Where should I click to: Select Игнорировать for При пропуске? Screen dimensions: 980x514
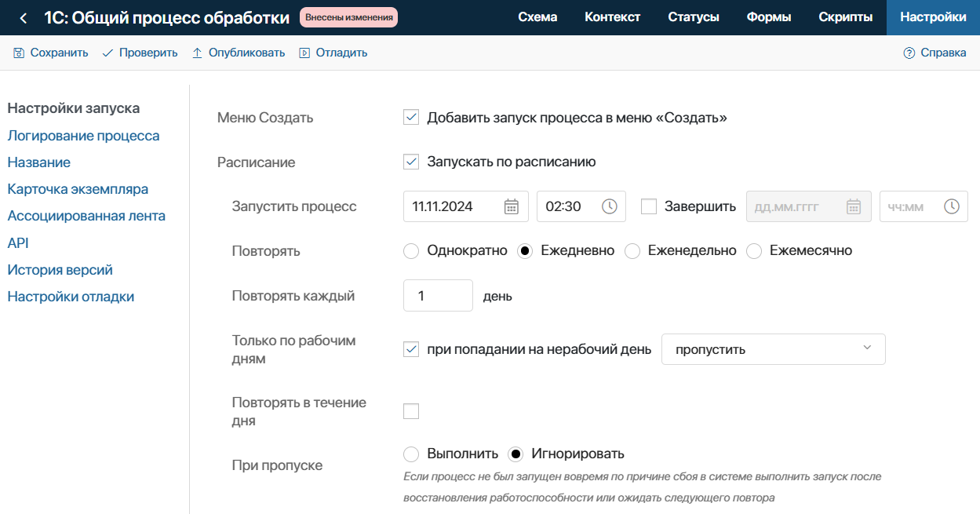click(x=516, y=454)
